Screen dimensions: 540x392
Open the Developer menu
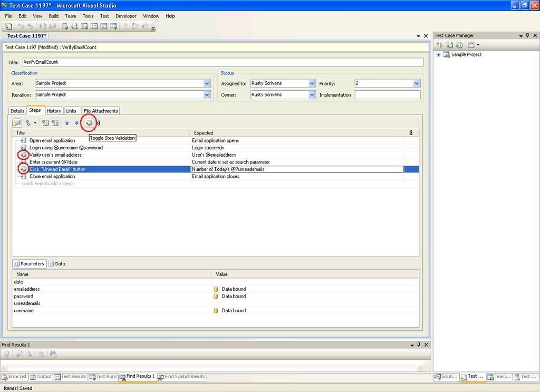126,16
